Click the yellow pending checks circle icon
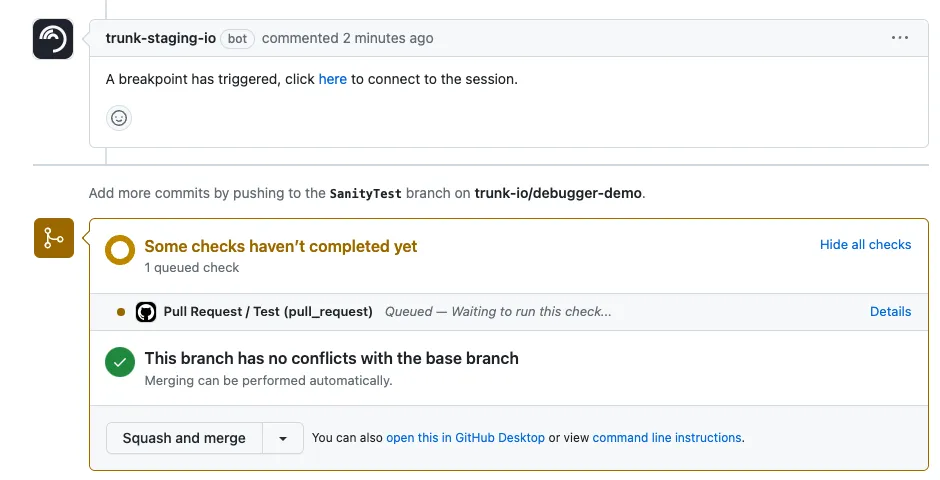This screenshot has height=480, width=940. pos(120,250)
